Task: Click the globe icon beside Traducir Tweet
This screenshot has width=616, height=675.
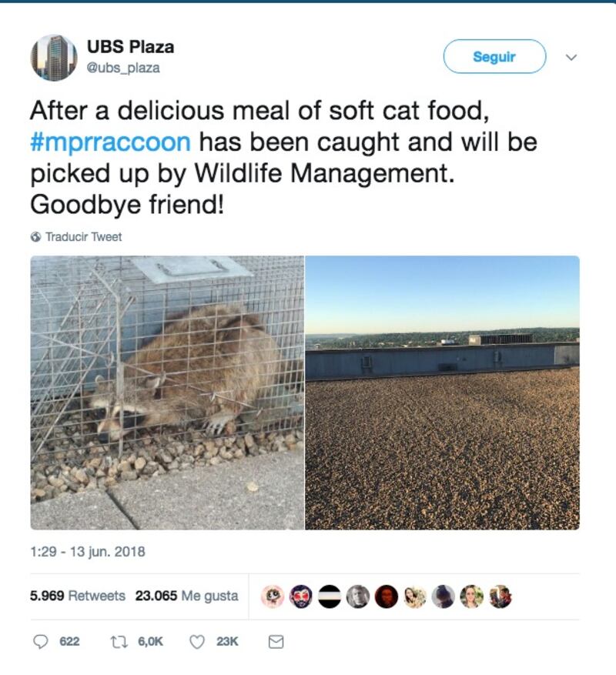Action: point(35,237)
